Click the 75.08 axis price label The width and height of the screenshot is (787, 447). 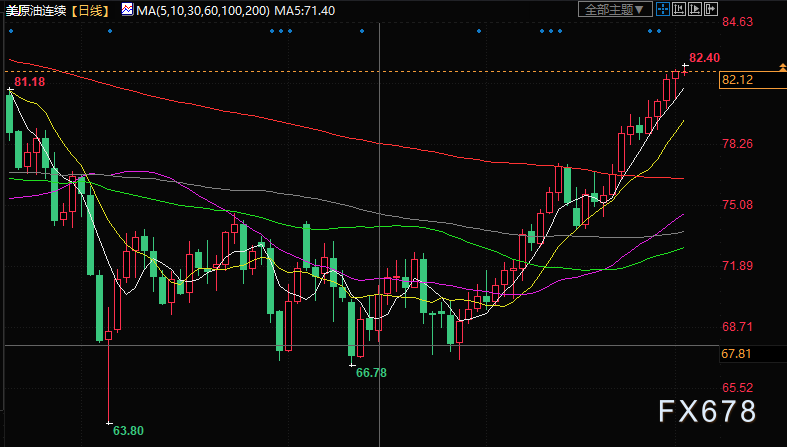click(737, 205)
